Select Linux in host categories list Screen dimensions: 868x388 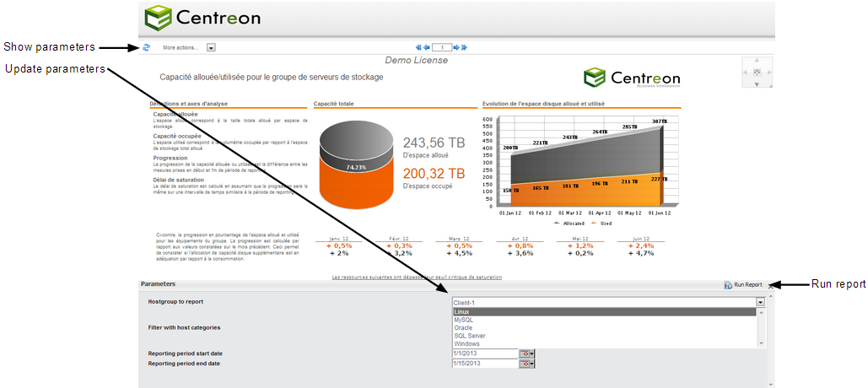pyautogui.click(x=605, y=312)
